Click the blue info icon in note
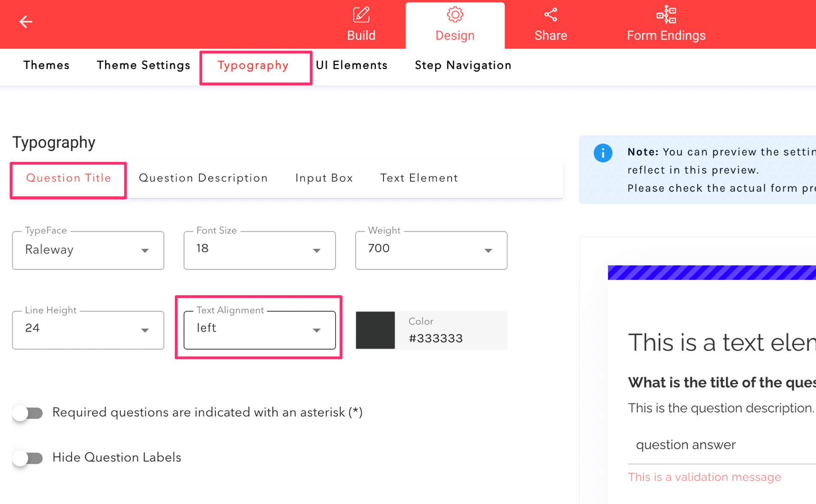This screenshot has width=816, height=504. pos(603,153)
